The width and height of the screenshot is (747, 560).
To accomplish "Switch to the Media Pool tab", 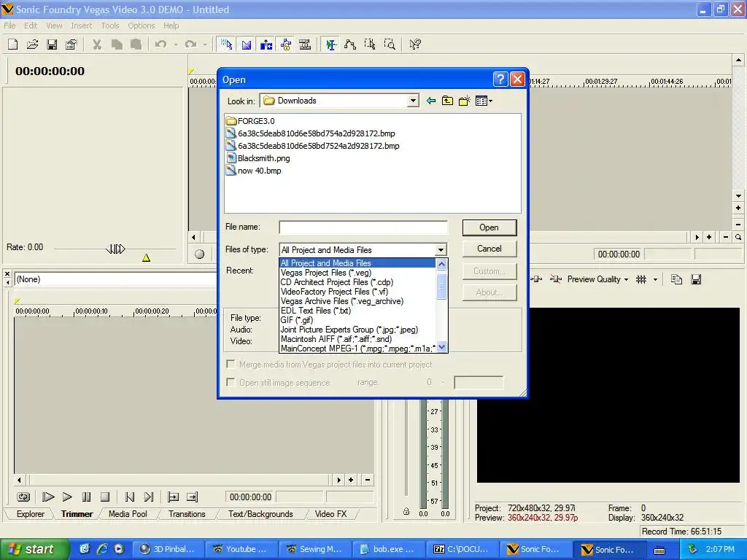I will 128,514.
